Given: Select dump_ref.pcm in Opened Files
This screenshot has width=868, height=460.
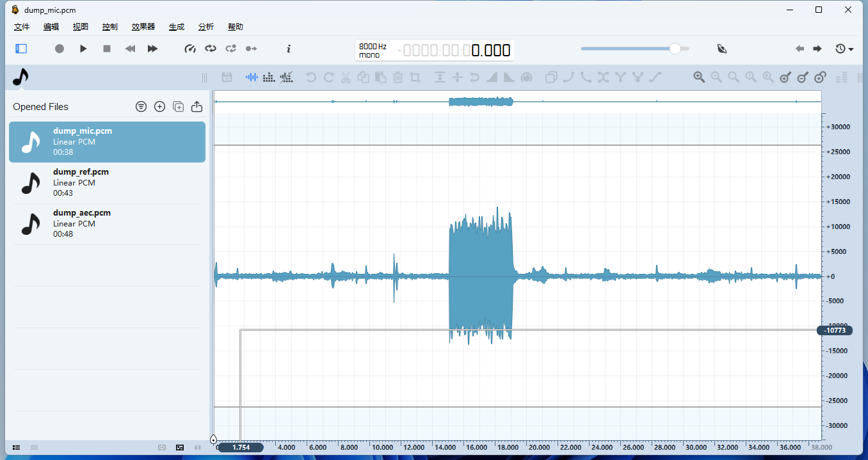Looking at the screenshot, I should 107,183.
